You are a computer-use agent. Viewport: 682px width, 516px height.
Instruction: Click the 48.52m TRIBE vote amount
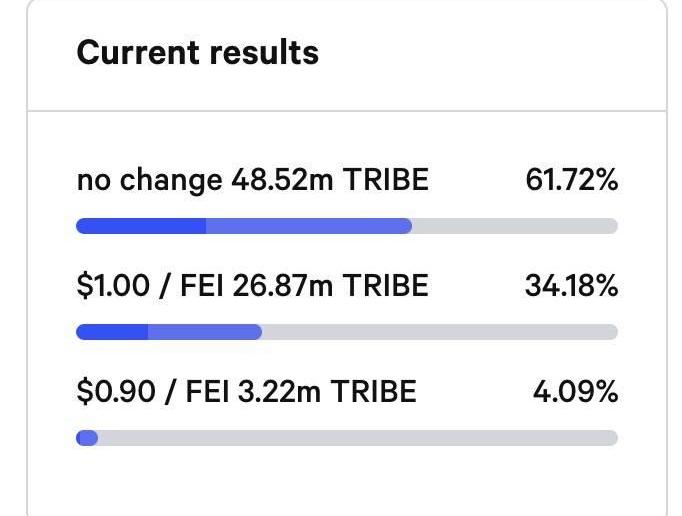point(330,180)
